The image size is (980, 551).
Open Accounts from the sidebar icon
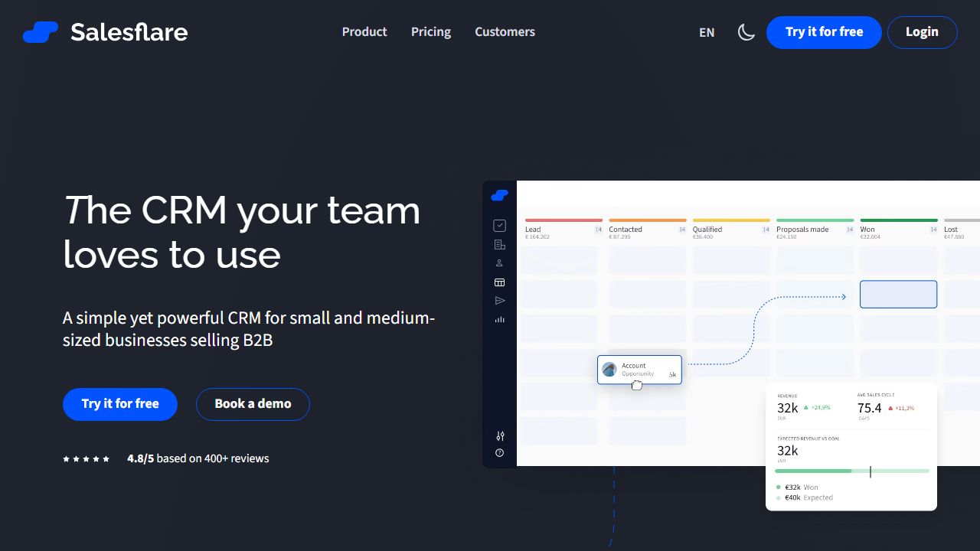pyautogui.click(x=499, y=243)
